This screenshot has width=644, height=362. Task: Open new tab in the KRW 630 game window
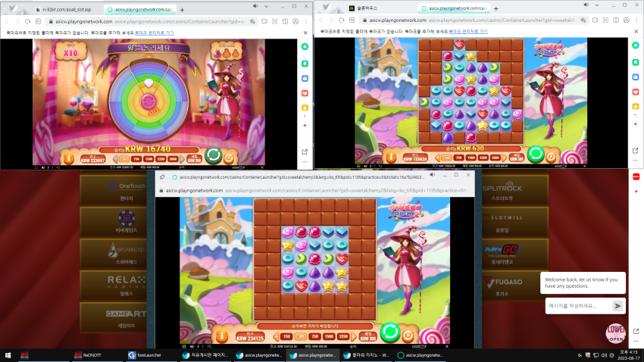[x=496, y=8]
